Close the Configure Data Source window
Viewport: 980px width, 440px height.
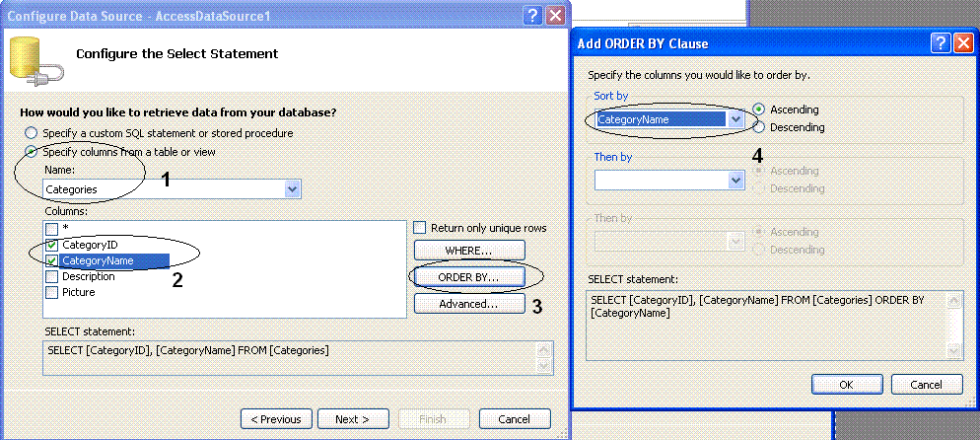[x=555, y=16]
